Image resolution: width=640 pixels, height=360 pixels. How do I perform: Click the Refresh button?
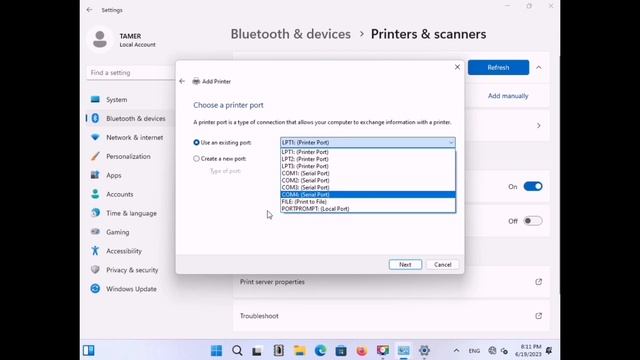point(498,67)
